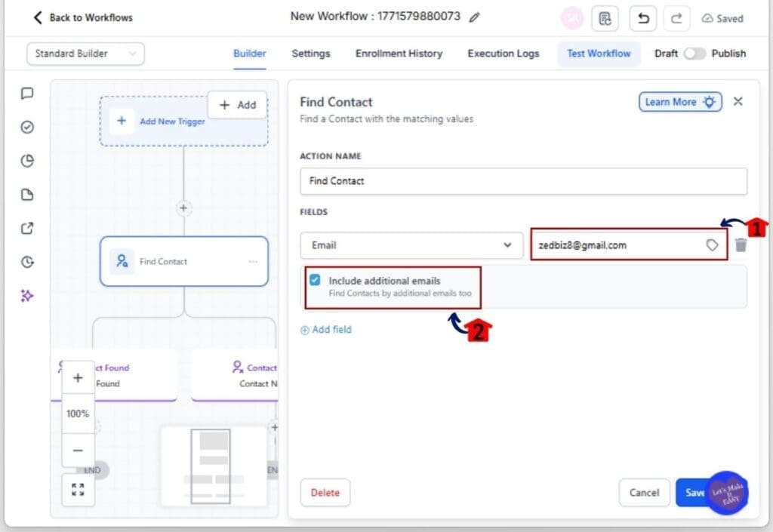Click the pencil icon to rename workflow
The height and width of the screenshot is (532, 773).
pyautogui.click(x=474, y=17)
